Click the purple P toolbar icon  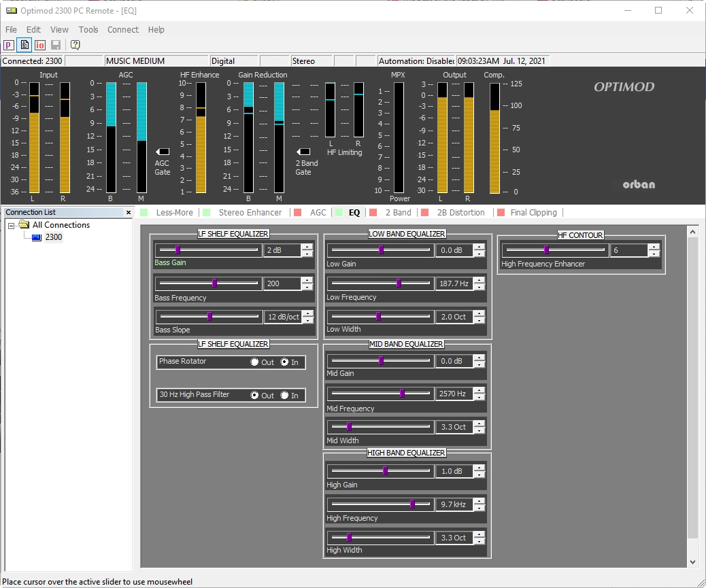pos(9,45)
